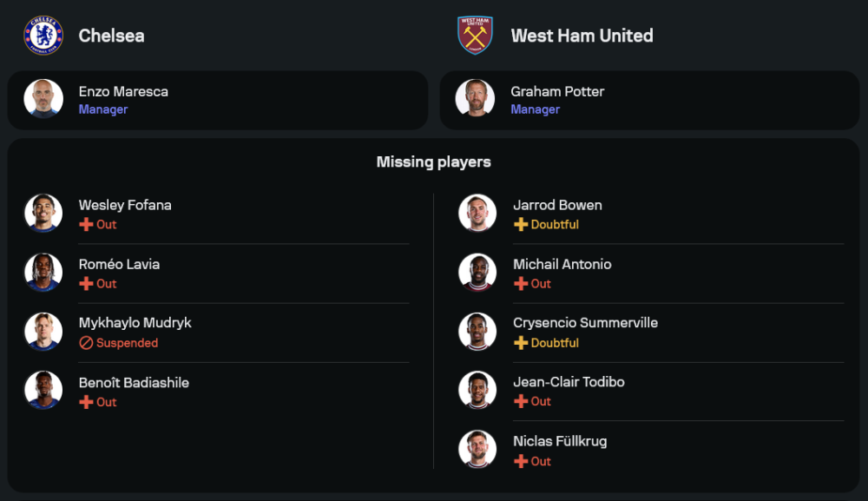Click the Wesley Fofana player name

[x=125, y=205]
